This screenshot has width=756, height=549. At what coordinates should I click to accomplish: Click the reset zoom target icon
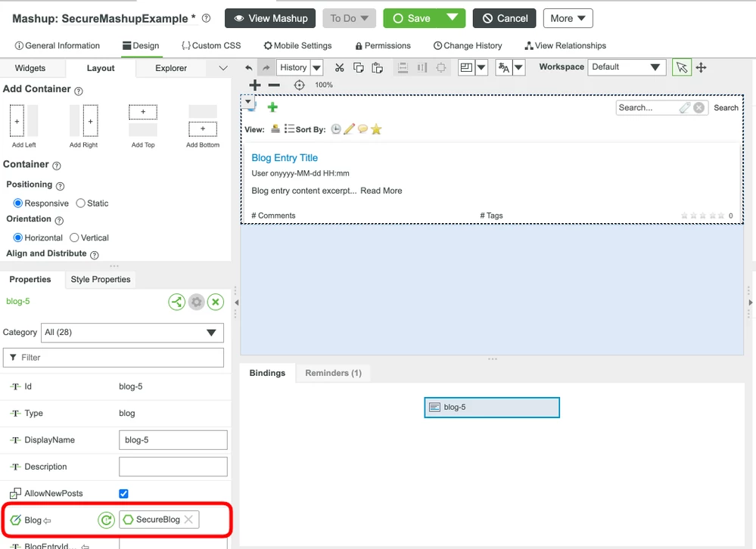(299, 85)
